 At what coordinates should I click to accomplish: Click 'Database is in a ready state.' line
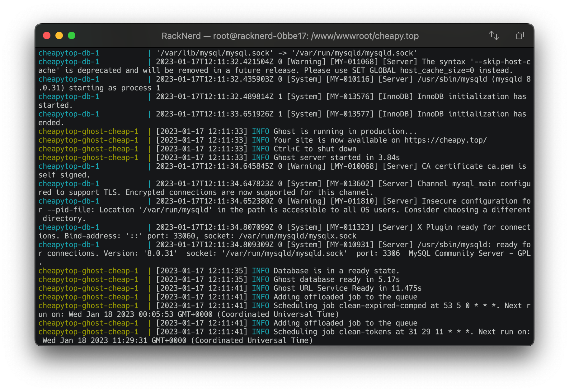(x=336, y=271)
